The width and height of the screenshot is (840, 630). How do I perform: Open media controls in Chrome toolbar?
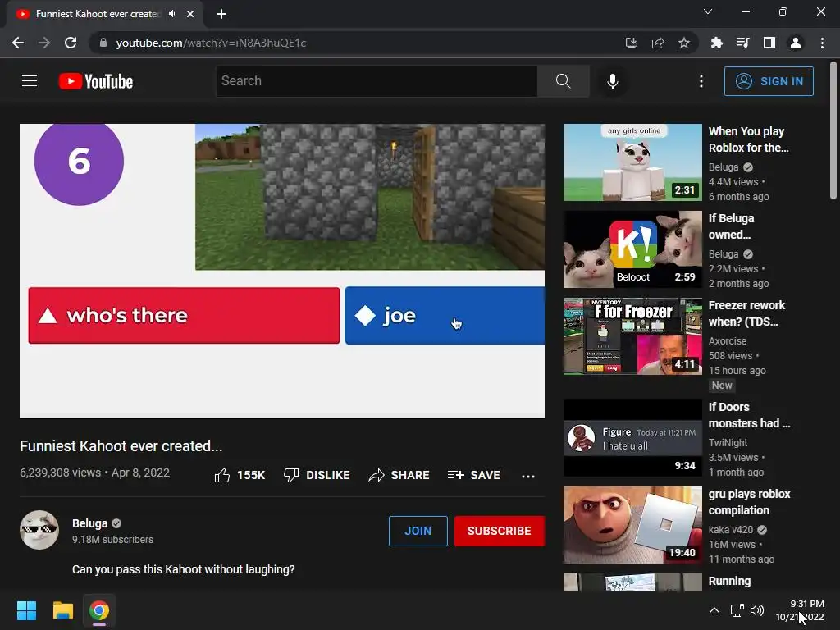pyautogui.click(x=742, y=43)
